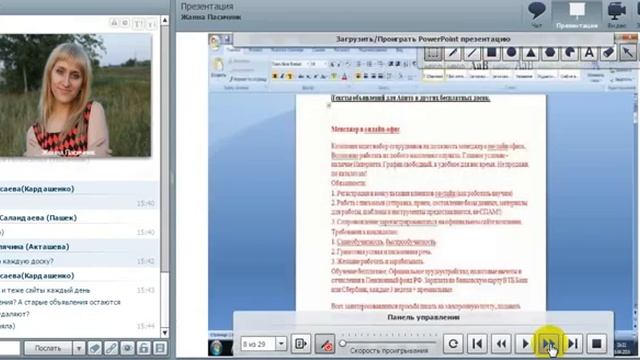Click the Послать send button
The width and height of the screenshot is (640, 360).
click(48, 348)
